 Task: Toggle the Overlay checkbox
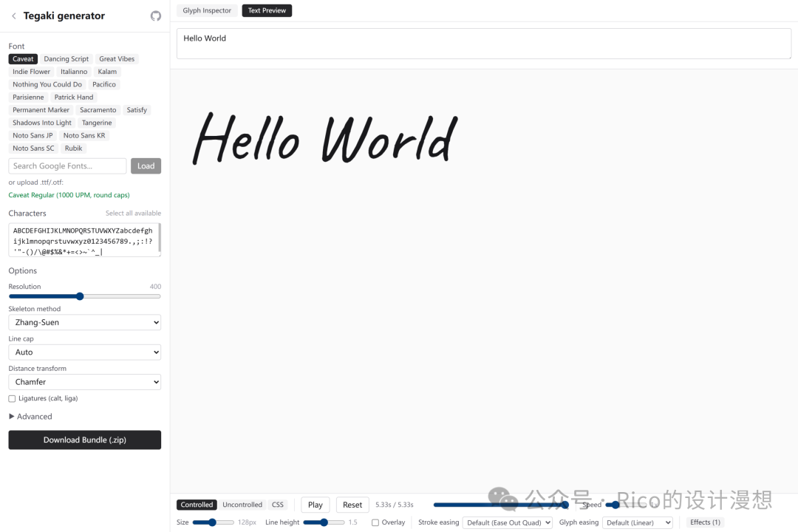point(375,522)
